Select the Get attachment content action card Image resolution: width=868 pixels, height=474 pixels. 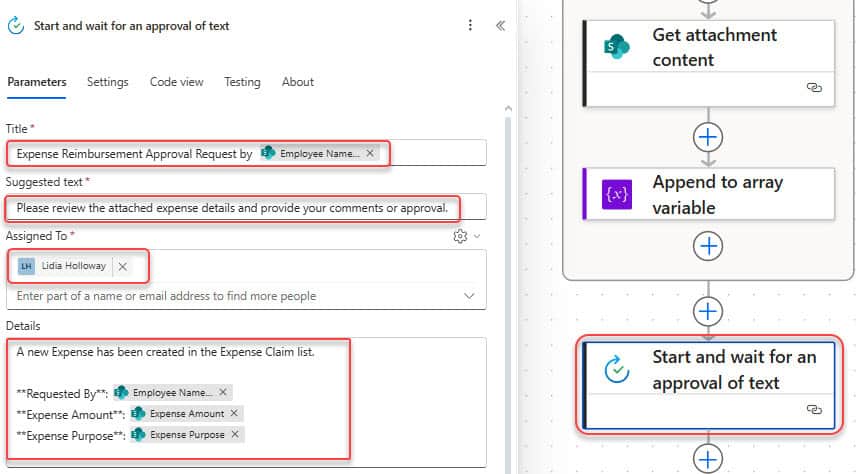[x=709, y=63]
